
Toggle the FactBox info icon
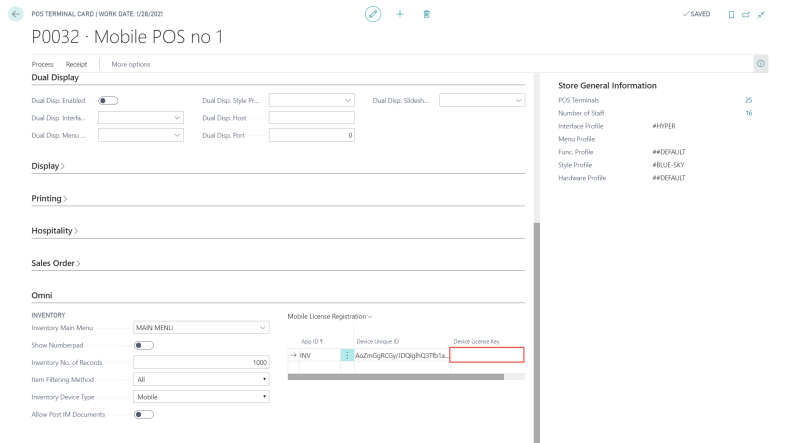[761, 64]
